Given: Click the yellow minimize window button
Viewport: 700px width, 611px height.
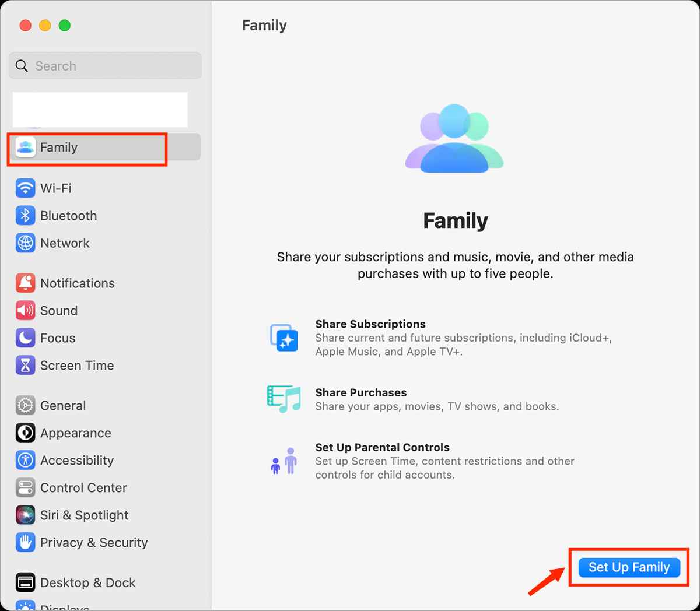Looking at the screenshot, I should click(45, 26).
